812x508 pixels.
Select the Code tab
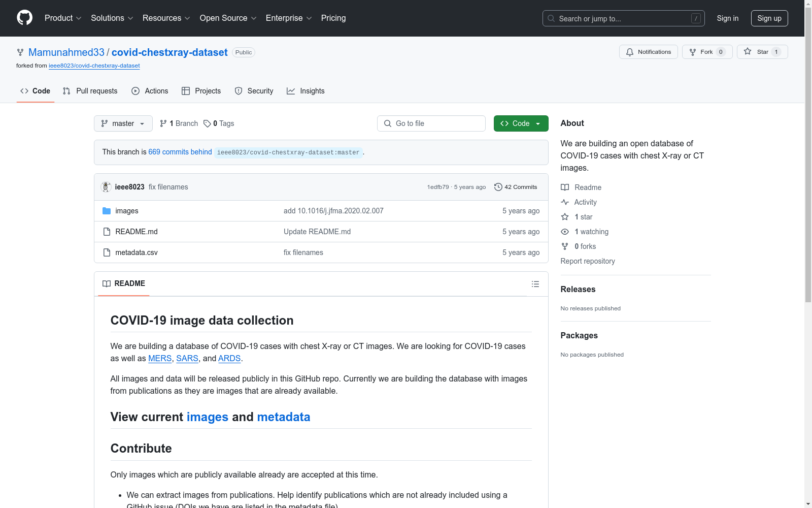36,91
